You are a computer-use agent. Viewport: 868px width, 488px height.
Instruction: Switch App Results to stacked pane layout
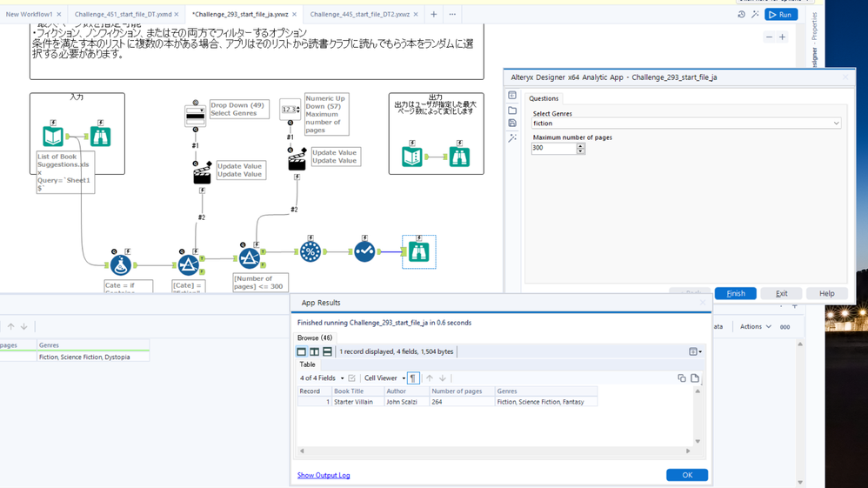pos(327,351)
